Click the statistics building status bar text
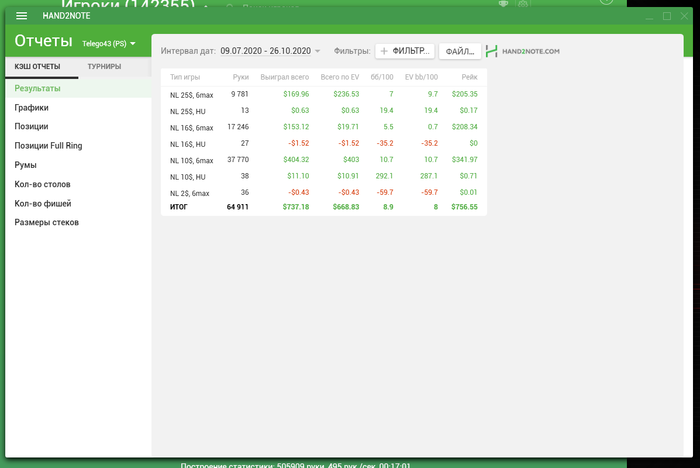Viewport: 700px width, 468px height. click(296, 465)
